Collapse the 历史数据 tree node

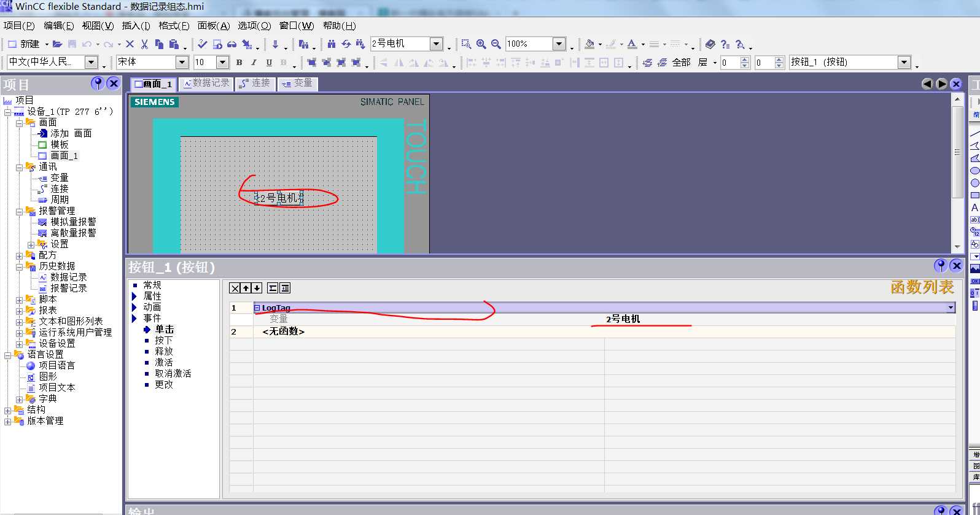click(x=19, y=266)
